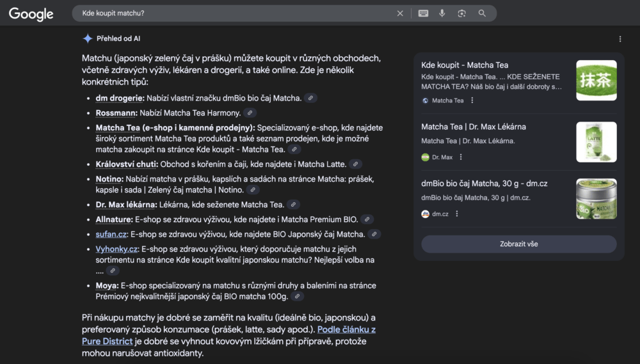Click the dmBio matcha tin thumbnail
The image size is (640, 364).
point(596,199)
